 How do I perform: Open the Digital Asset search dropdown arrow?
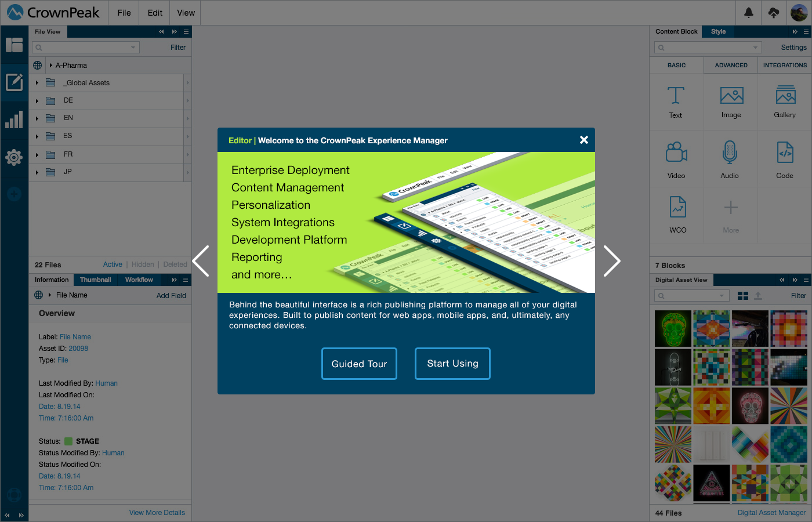(722, 296)
